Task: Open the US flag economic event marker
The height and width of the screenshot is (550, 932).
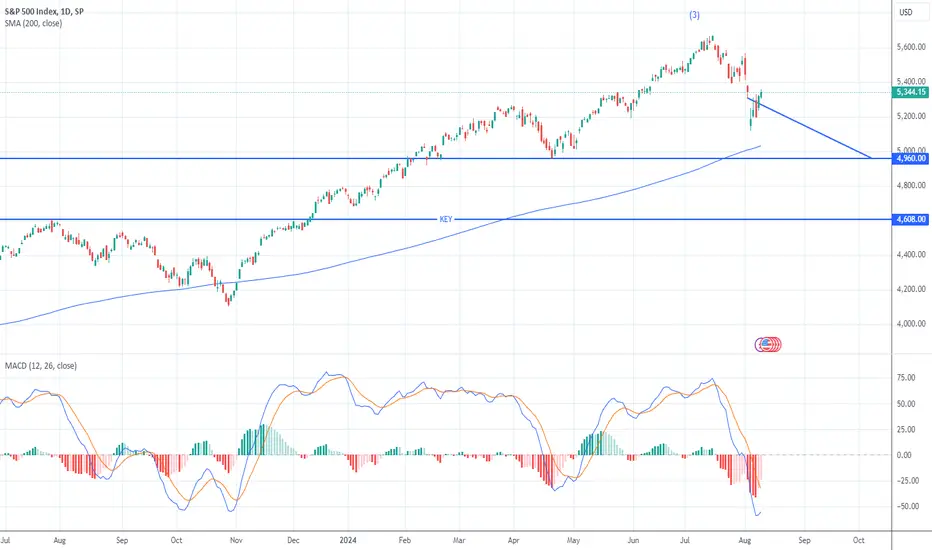Action: click(x=766, y=344)
